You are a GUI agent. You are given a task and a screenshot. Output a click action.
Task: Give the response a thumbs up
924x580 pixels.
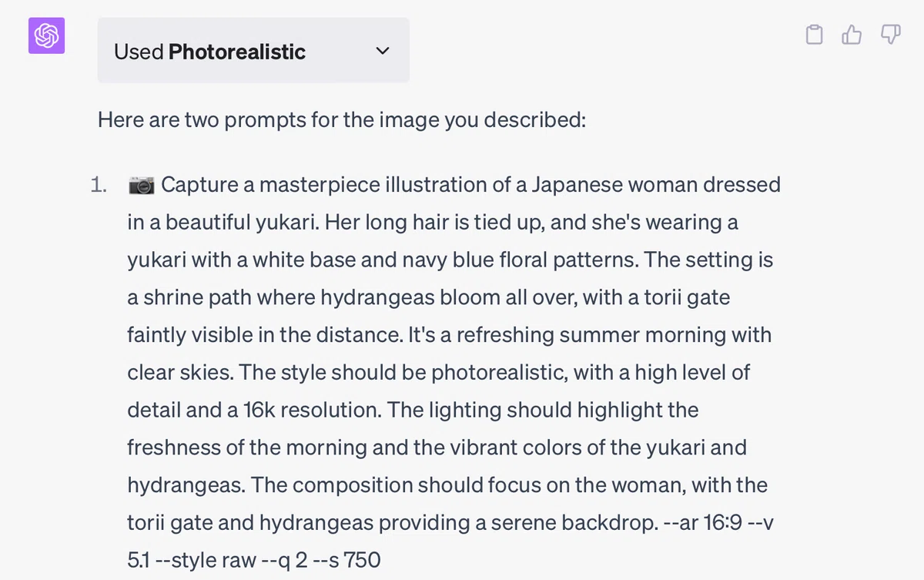[x=852, y=35]
